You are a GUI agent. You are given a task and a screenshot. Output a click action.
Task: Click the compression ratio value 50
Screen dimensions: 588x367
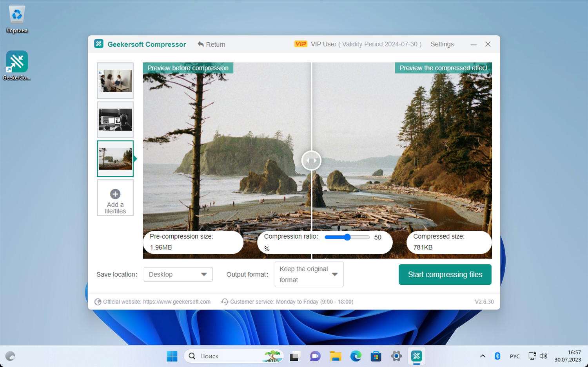pos(377,237)
